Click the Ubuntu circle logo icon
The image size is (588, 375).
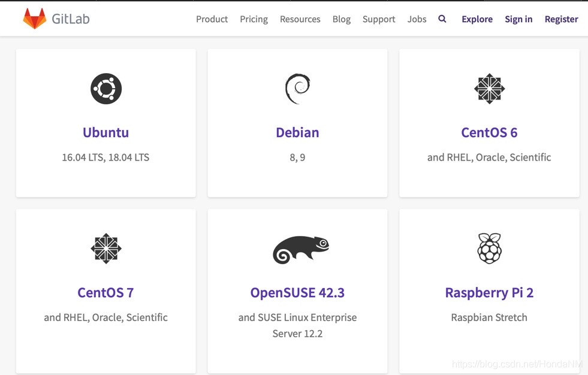click(106, 89)
